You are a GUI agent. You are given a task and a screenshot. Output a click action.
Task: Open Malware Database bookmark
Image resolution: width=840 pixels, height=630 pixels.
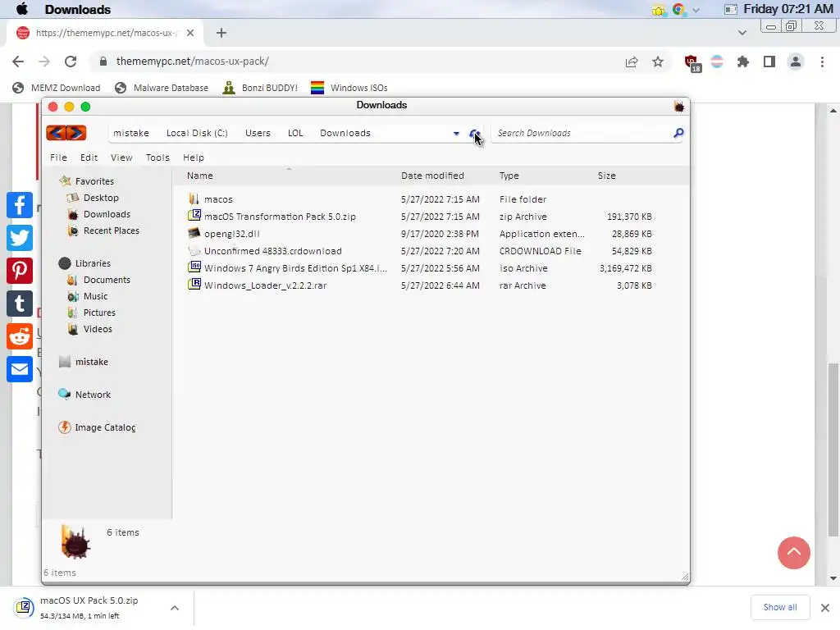pos(162,87)
